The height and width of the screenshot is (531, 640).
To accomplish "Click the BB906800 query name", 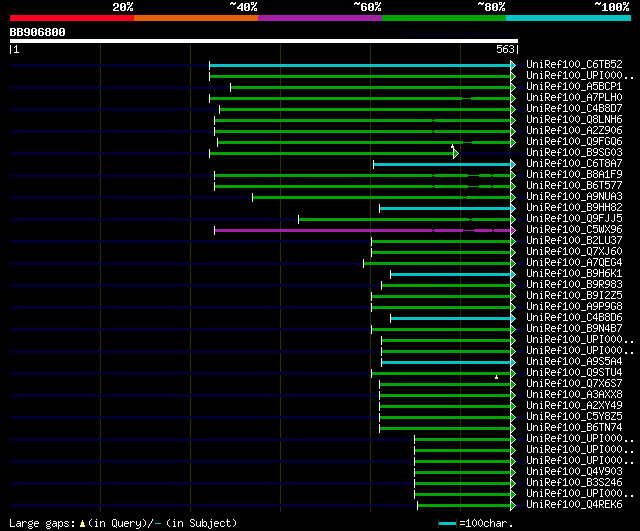I will pos(38,32).
